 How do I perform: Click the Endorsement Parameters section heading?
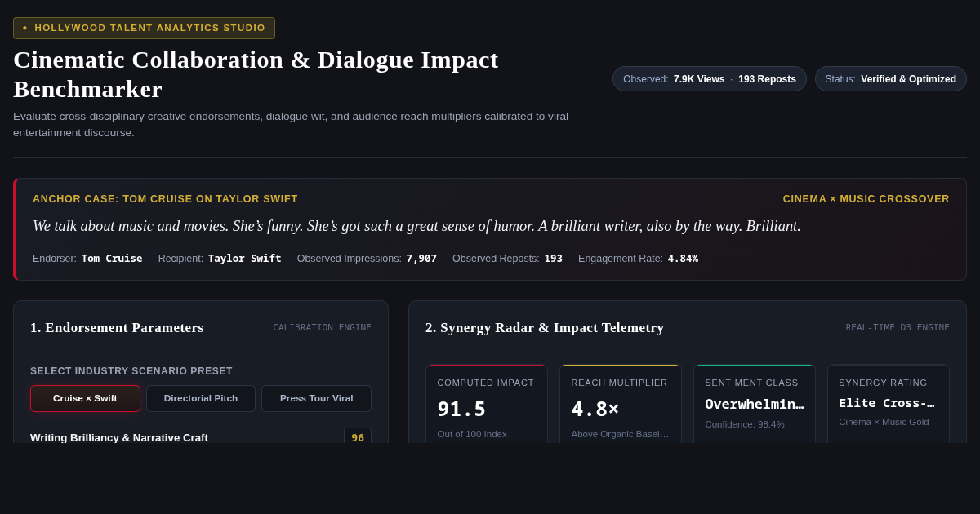tap(117, 327)
